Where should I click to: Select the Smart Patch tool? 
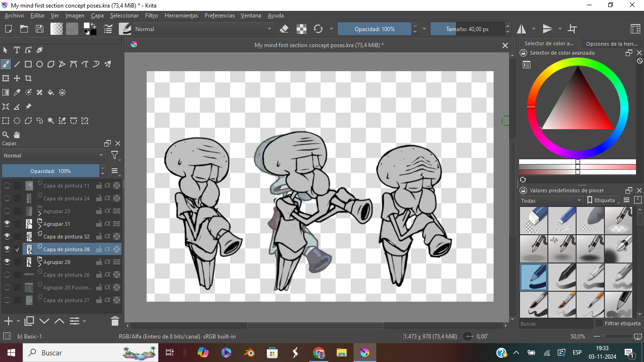[40, 92]
